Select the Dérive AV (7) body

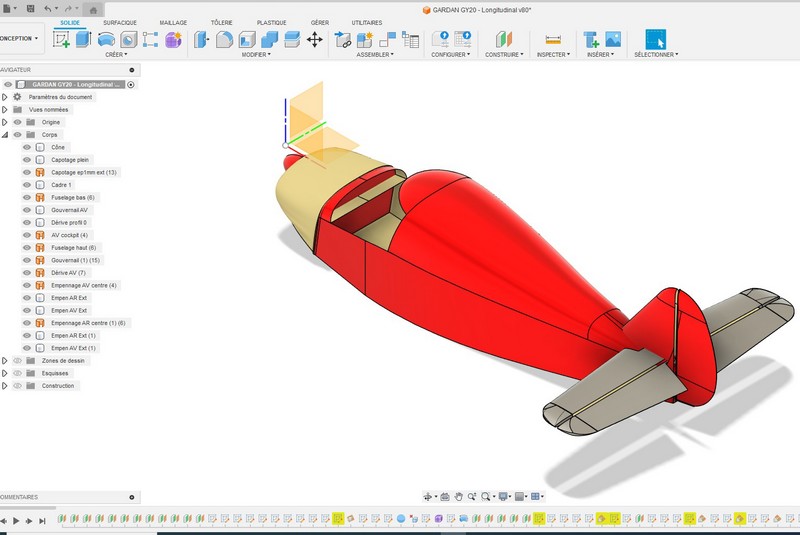click(69, 273)
